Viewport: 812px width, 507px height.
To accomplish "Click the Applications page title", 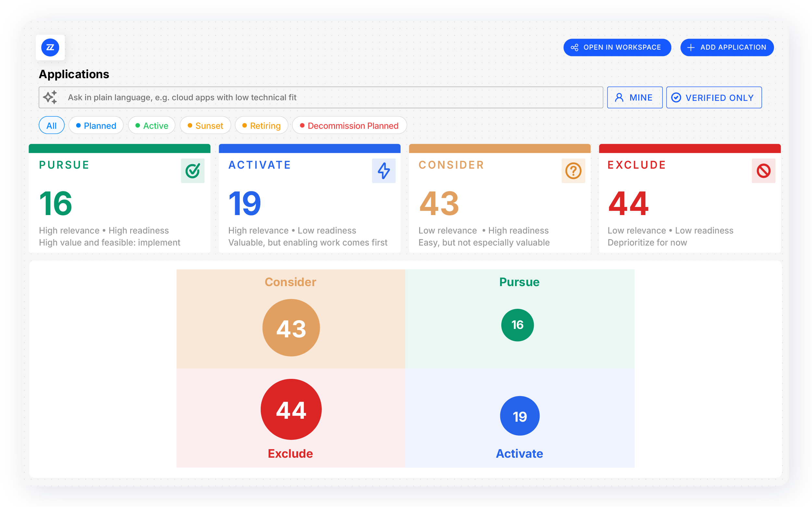I will click(74, 74).
